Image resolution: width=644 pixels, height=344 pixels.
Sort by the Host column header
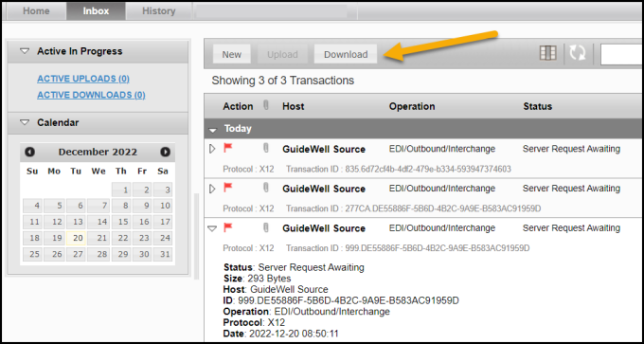[294, 106]
